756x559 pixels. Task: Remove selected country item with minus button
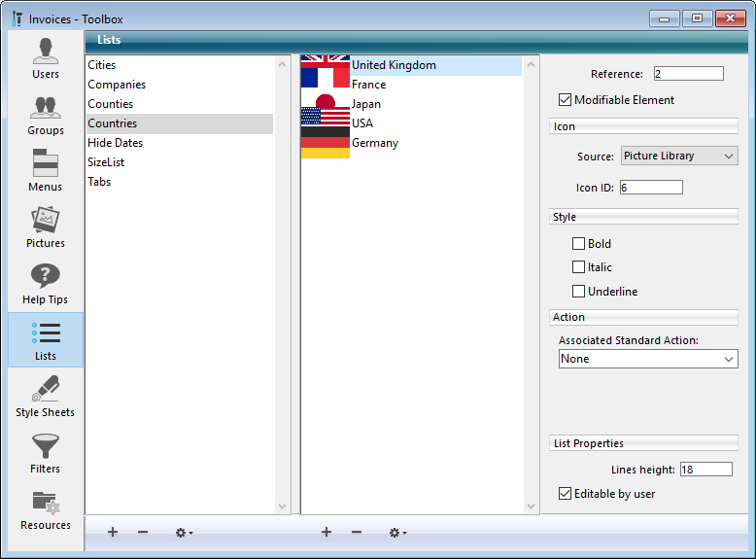[357, 533]
